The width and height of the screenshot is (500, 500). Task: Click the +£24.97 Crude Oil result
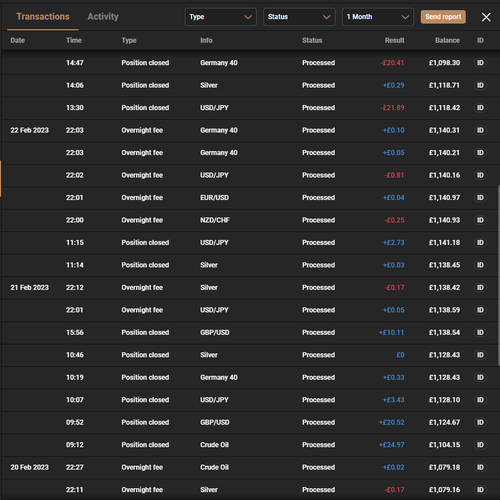click(x=392, y=445)
